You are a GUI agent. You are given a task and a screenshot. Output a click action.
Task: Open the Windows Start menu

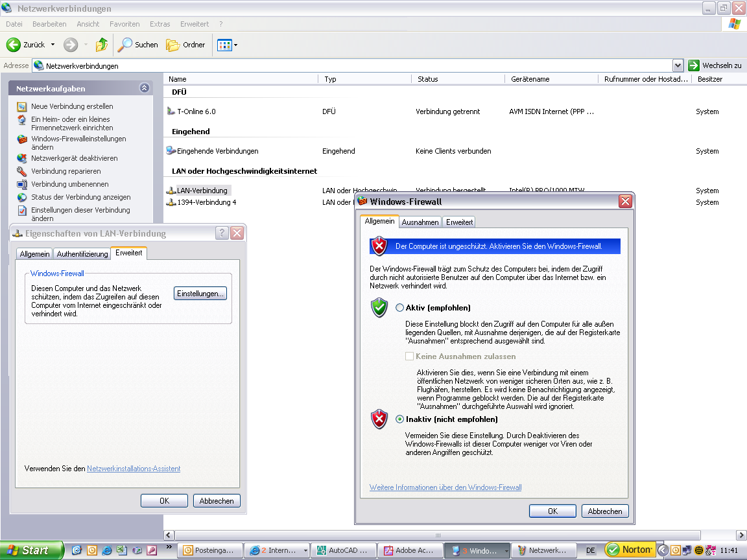31,550
